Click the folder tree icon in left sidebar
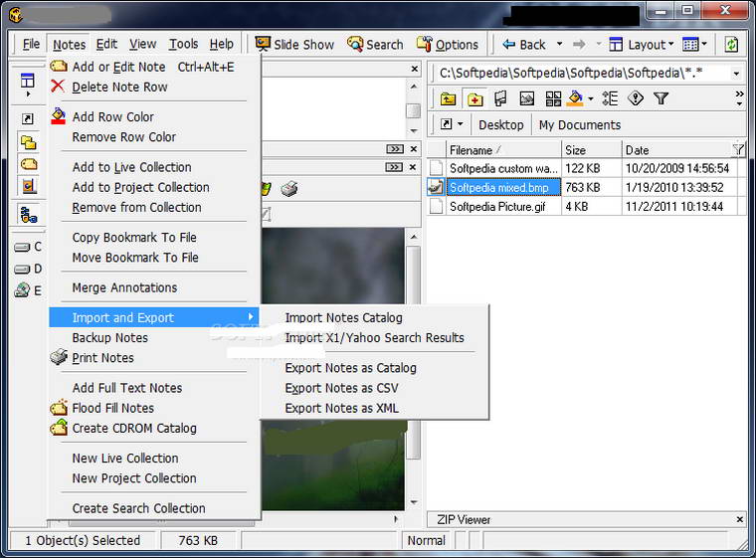756x558 pixels. point(29,215)
